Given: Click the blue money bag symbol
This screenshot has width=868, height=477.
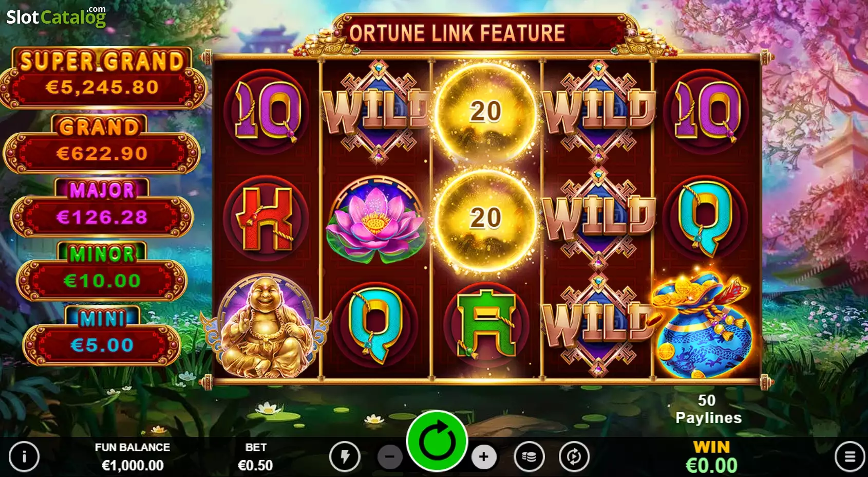Looking at the screenshot, I should (x=705, y=325).
